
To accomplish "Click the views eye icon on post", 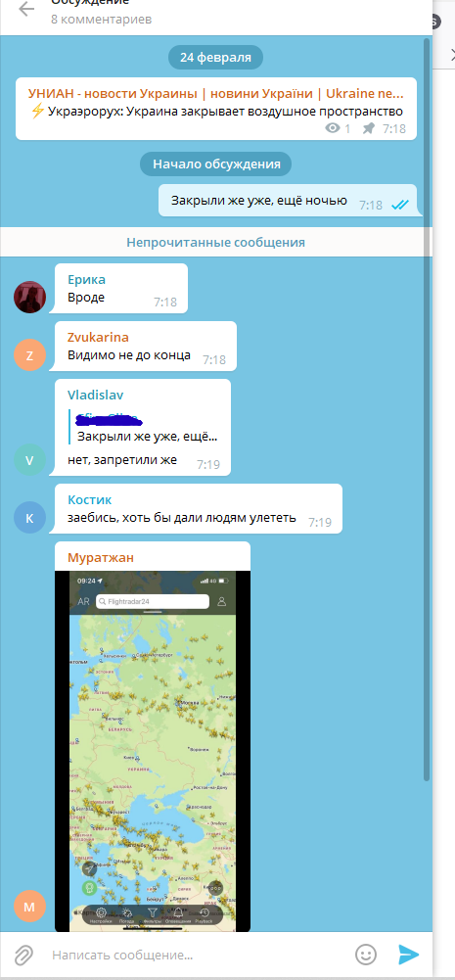I will coord(333,129).
